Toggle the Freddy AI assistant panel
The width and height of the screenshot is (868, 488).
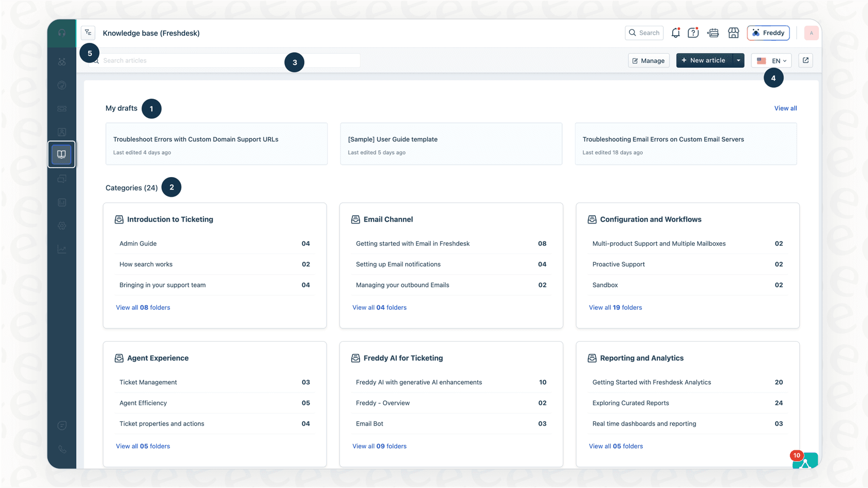click(x=768, y=33)
